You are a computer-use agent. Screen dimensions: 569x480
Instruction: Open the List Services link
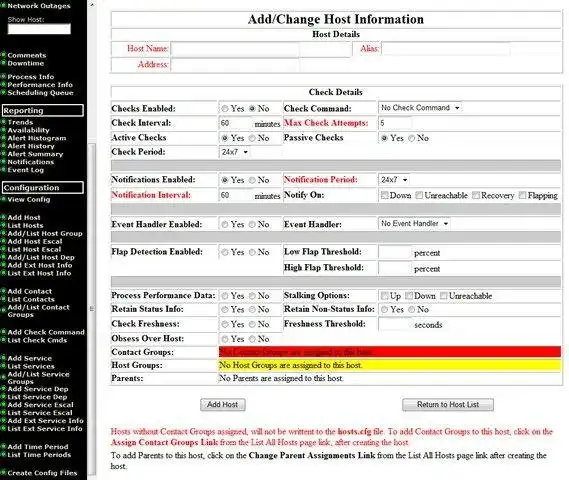tap(31, 366)
